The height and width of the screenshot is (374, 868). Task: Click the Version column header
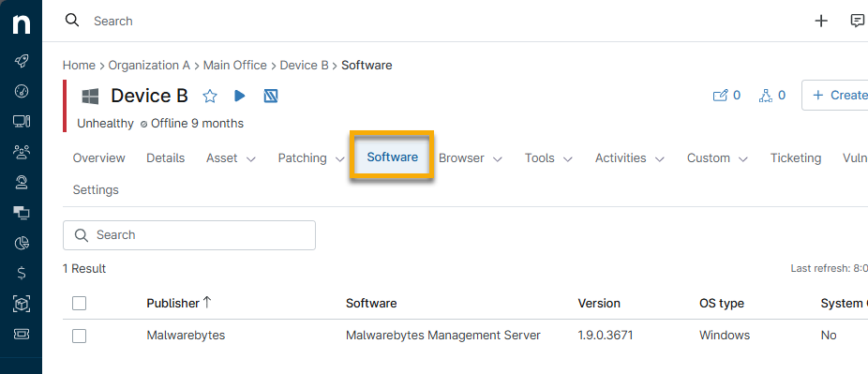(x=599, y=303)
